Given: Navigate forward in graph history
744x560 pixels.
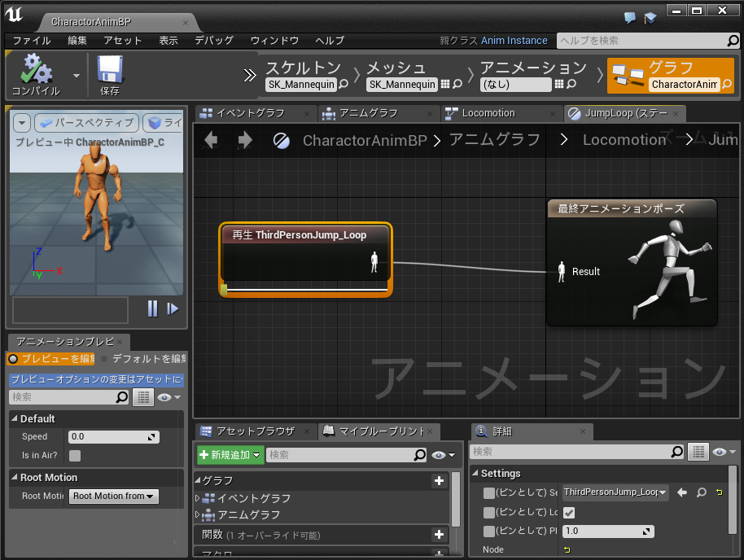Looking at the screenshot, I should [x=245, y=140].
